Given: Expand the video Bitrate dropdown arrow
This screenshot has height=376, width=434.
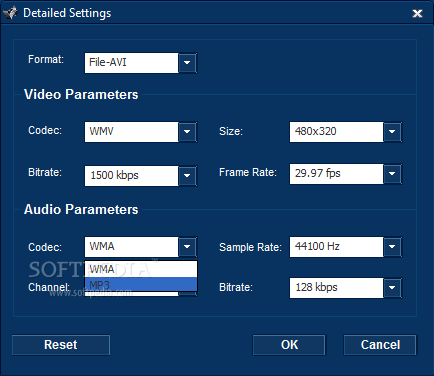Looking at the screenshot, I should click(x=187, y=175).
